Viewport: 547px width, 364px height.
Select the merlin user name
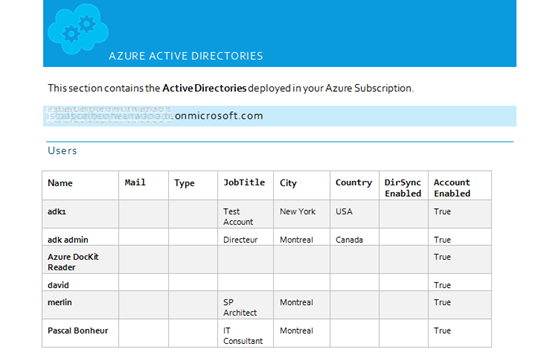coord(60,302)
